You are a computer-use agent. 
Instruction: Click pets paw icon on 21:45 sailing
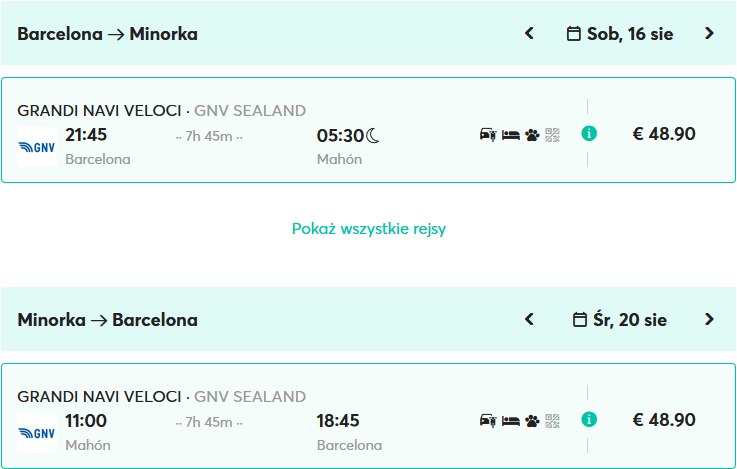tap(532, 134)
